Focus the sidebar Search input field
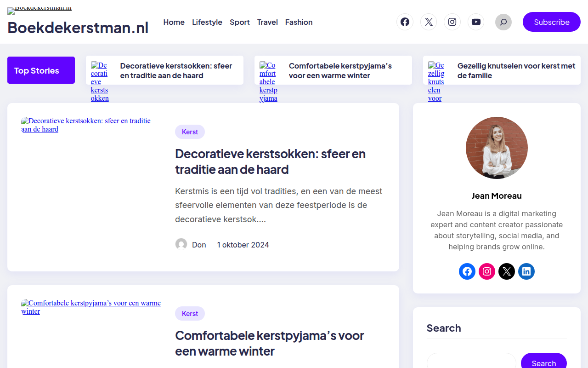This screenshot has height=368, width=588. point(471,362)
